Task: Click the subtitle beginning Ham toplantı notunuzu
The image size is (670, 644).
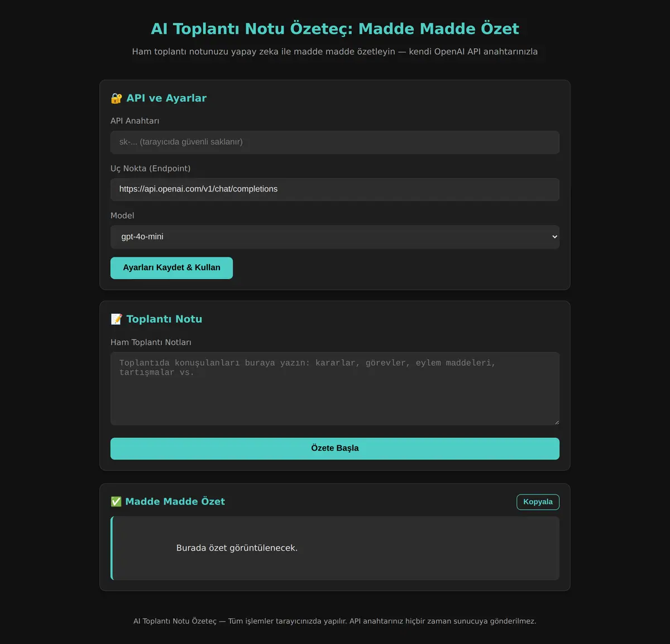Action: 335,51
